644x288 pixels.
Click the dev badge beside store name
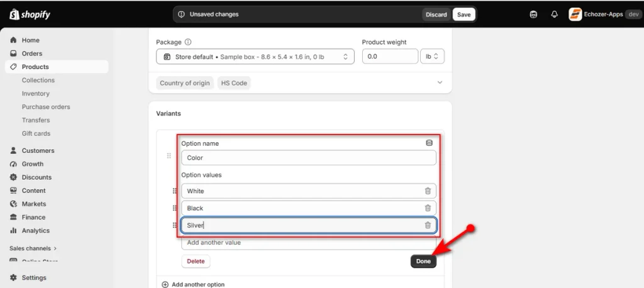[633, 14]
